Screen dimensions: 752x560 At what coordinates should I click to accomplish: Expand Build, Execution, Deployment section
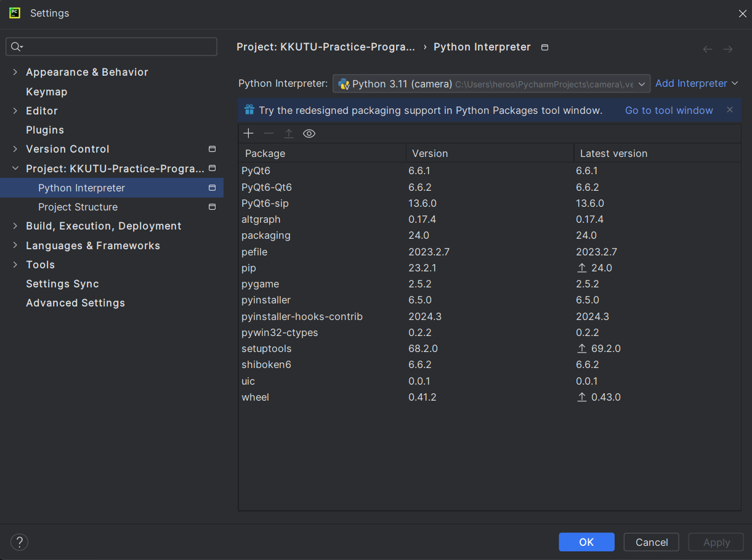tap(15, 226)
